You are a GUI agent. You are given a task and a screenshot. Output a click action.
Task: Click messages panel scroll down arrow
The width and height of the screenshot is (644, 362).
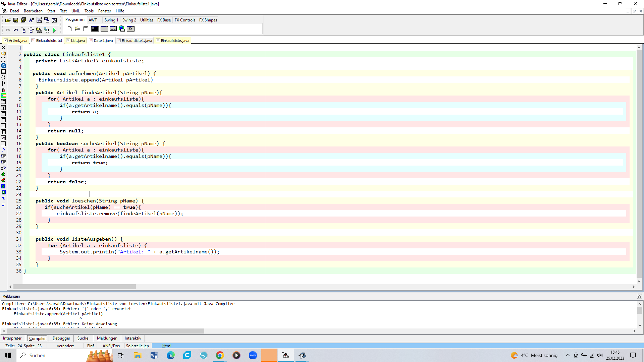[640, 325]
